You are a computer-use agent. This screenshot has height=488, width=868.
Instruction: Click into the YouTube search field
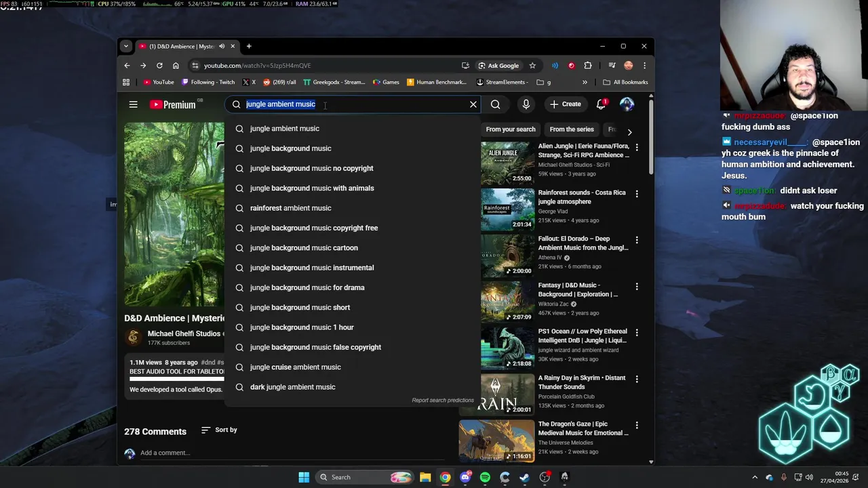coord(353,104)
